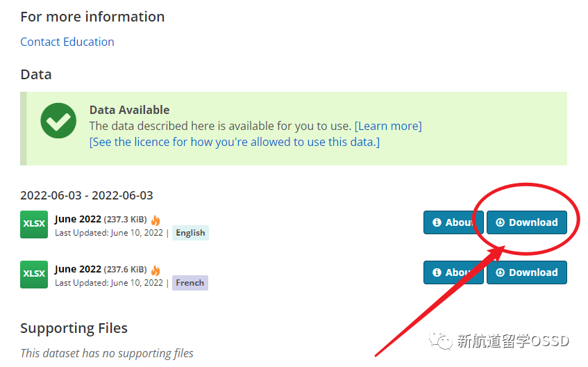Open About for French June 2022 file
588x367 pixels.
coord(453,272)
